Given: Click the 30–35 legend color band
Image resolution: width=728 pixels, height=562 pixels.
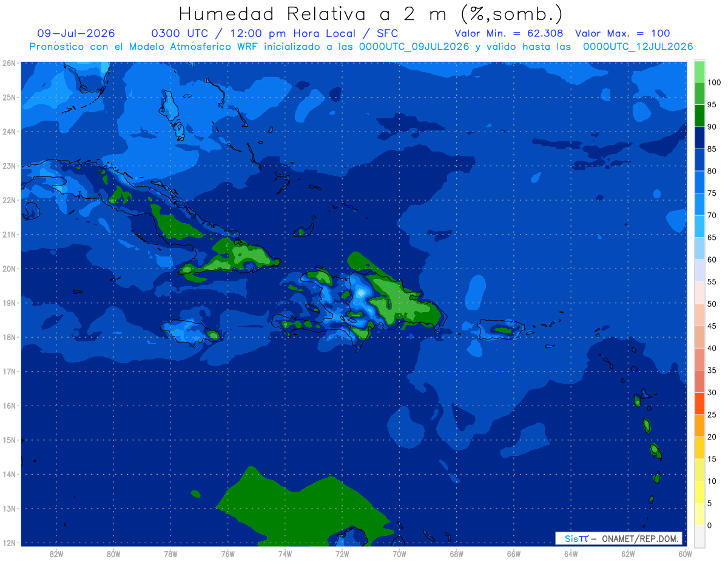Looking at the screenshot, I should (x=699, y=381).
